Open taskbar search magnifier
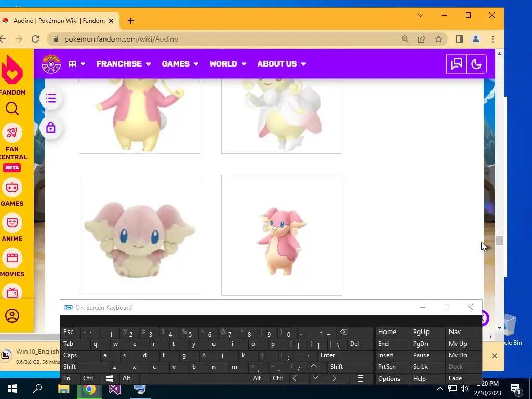The height and width of the screenshot is (399, 532). click(37, 389)
